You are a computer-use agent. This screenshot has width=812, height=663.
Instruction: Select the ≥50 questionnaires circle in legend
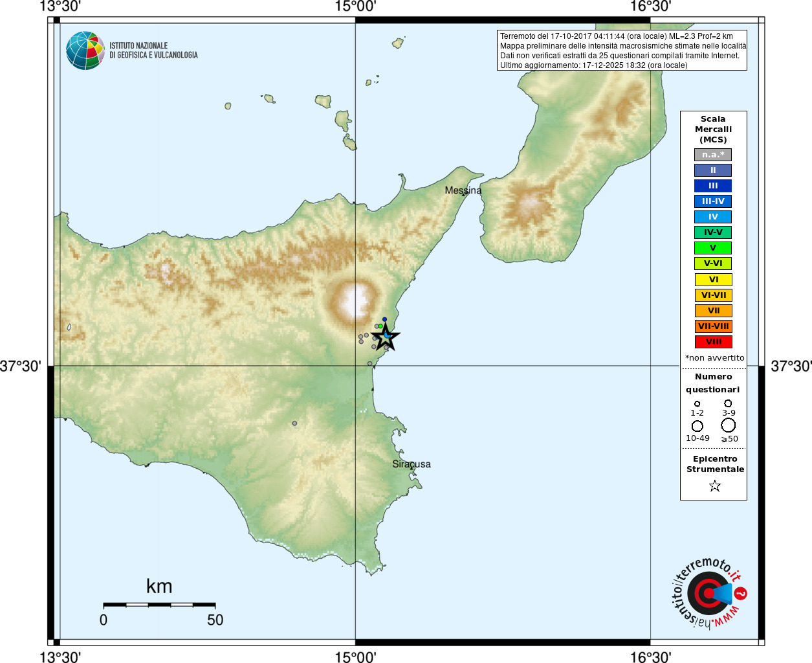(x=729, y=425)
